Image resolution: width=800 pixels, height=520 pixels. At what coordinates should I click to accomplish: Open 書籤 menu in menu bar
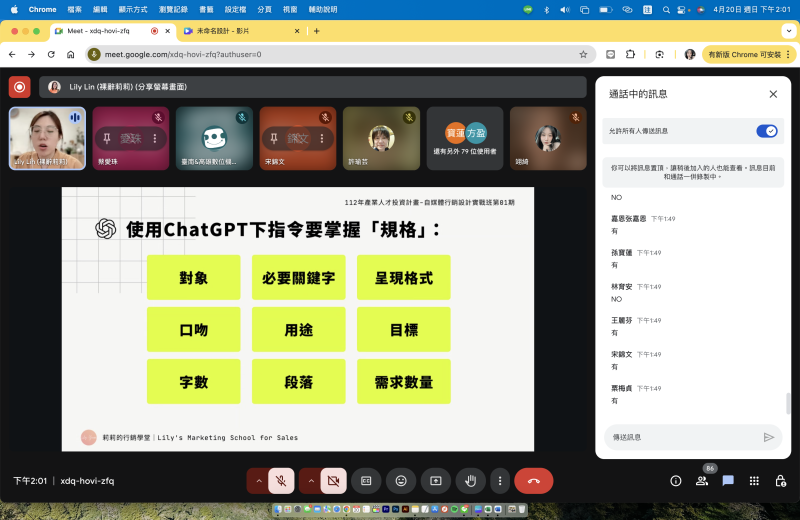pyautogui.click(x=206, y=9)
